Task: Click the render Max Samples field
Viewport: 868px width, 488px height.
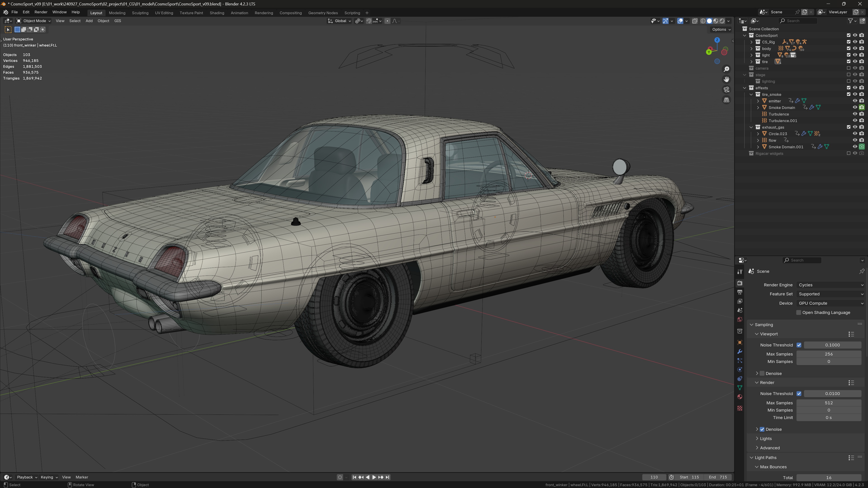Action: [x=829, y=403]
